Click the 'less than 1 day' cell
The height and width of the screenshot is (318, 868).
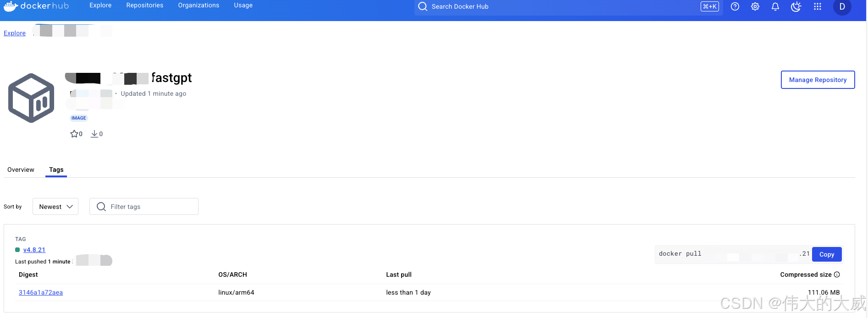[x=408, y=292]
